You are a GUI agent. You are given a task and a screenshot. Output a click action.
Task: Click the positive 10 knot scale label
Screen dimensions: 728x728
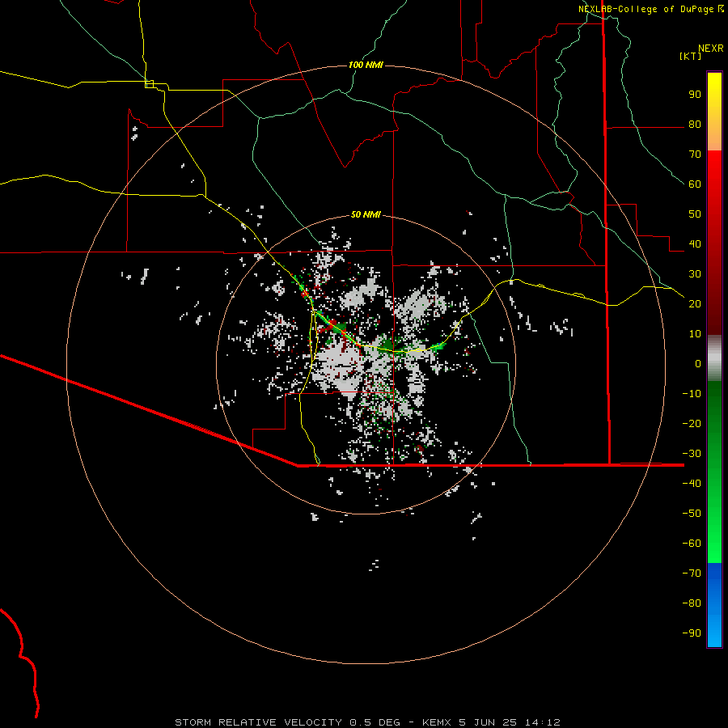[x=695, y=334]
